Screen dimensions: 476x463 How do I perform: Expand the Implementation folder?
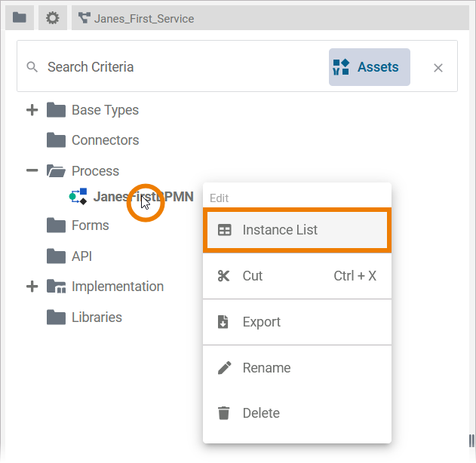[32, 287]
